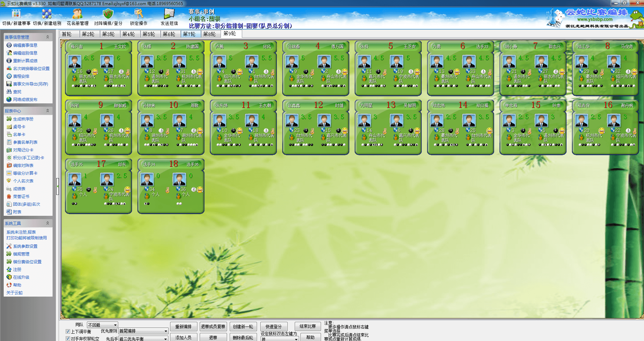Open 对局记分卡 report
The image size is (644, 341).
click(x=20, y=150)
